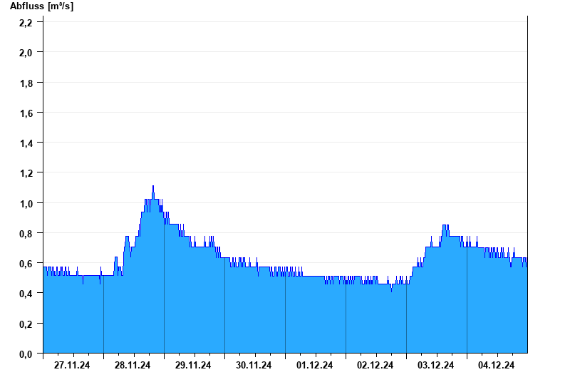570x392 pixels.
Task: Click the 0,4 y-axis label
Action: [x=26, y=294]
